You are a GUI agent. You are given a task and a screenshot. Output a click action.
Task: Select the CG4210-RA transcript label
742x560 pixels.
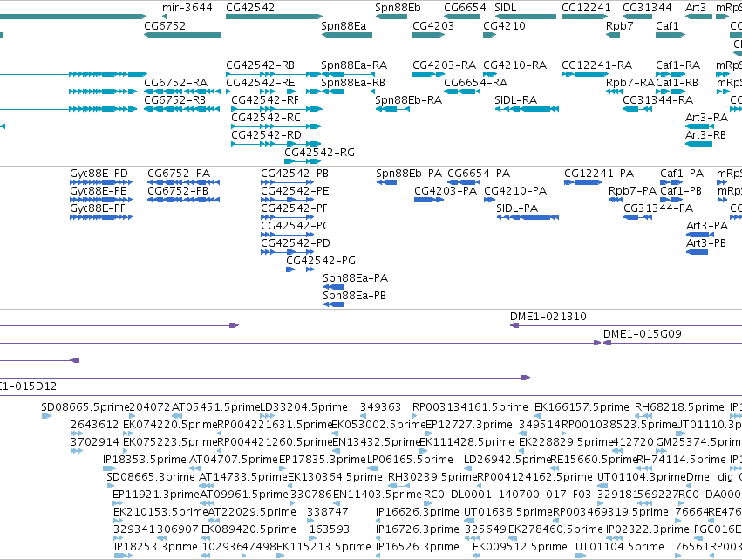pyautogui.click(x=514, y=65)
